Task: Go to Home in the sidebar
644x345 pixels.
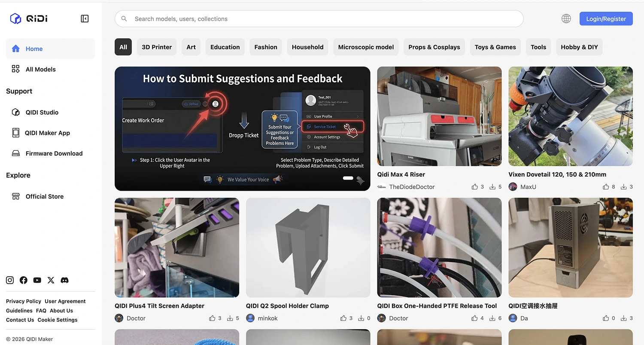Action: 51,49
